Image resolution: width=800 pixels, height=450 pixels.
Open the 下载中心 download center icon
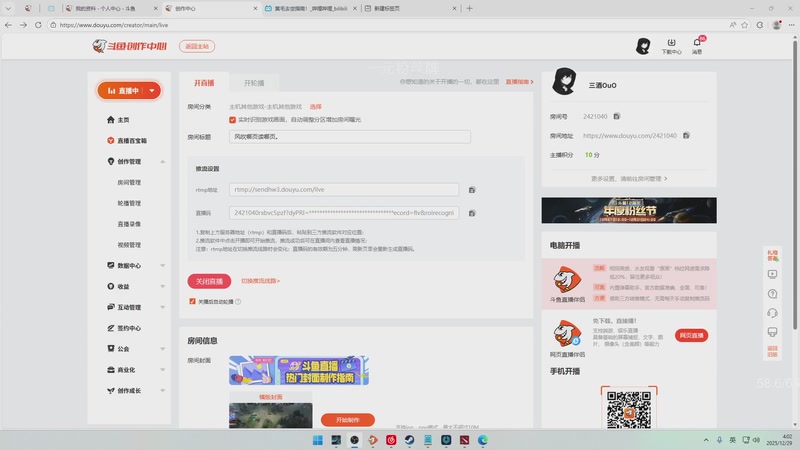[x=671, y=46]
